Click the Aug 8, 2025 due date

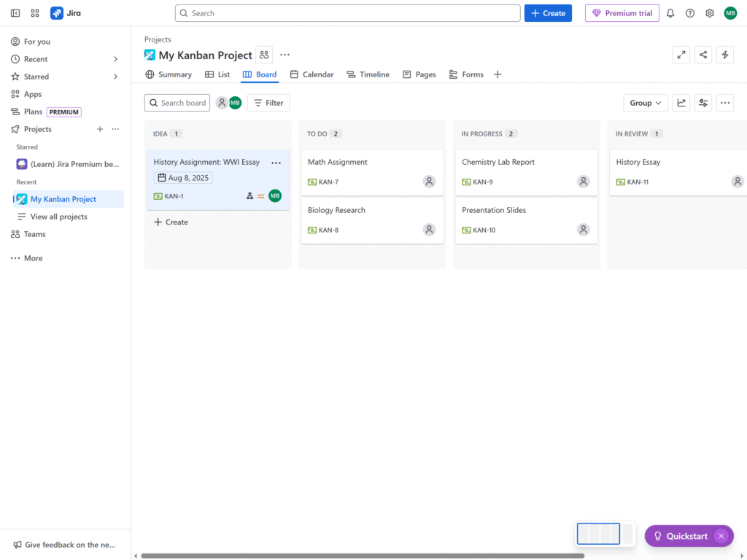click(183, 178)
